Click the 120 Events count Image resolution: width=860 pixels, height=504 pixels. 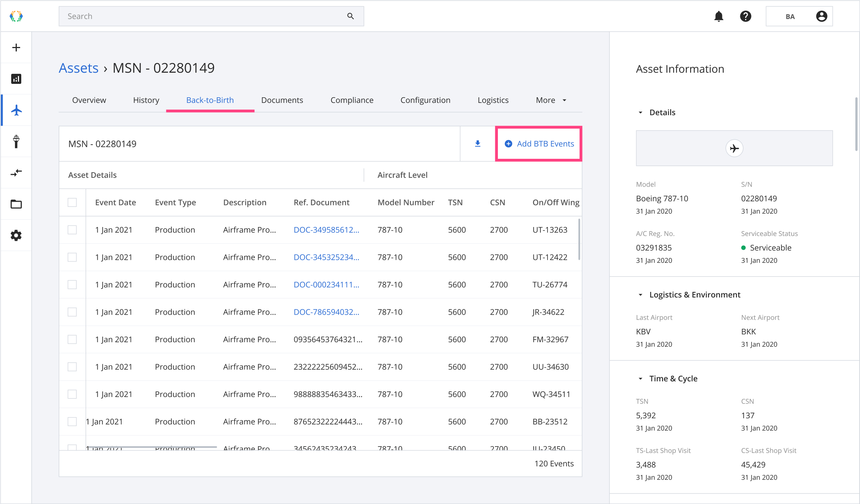[x=554, y=464]
